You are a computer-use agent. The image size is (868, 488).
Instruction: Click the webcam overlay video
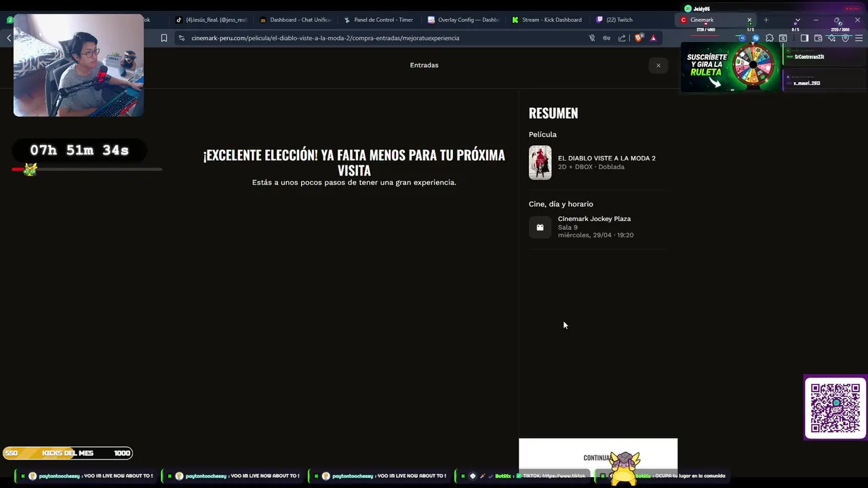click(79, 65)
